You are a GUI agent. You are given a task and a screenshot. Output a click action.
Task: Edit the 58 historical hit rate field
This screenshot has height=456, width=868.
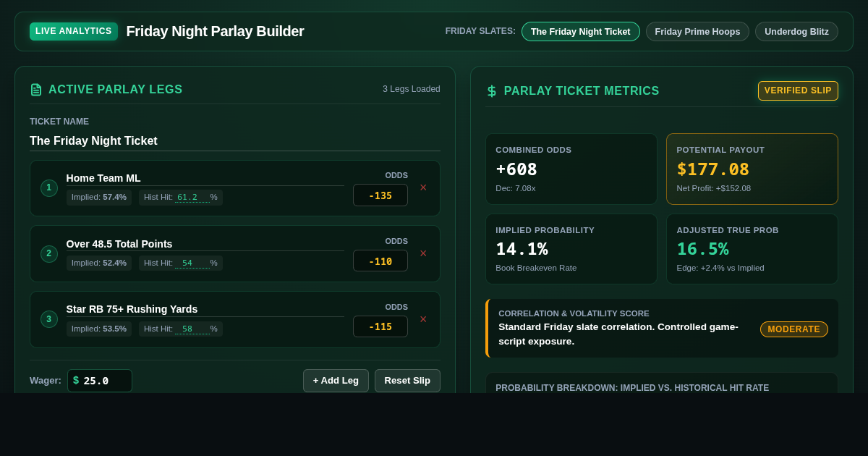[x=192, y=329]
